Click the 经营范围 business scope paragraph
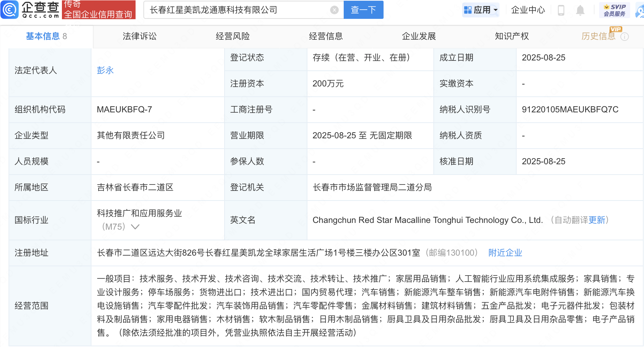This screenshot has width=644, height=347. pos(366,306)
